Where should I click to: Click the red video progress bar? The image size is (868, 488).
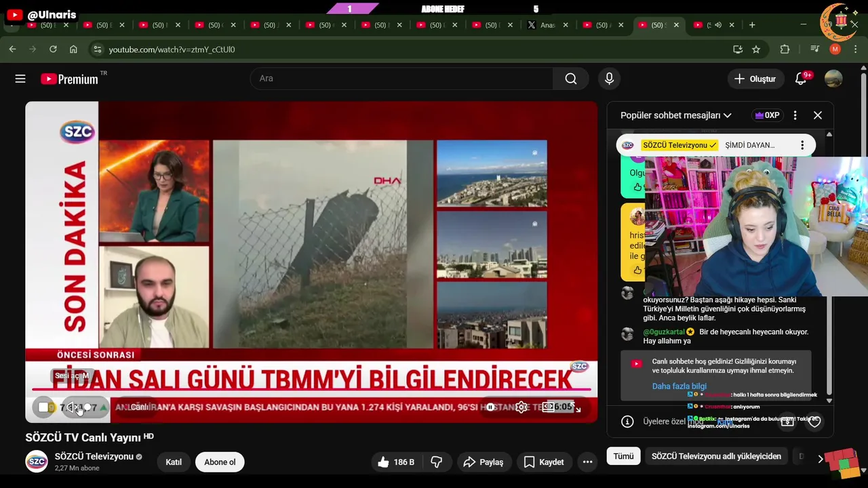pos(311,390)
